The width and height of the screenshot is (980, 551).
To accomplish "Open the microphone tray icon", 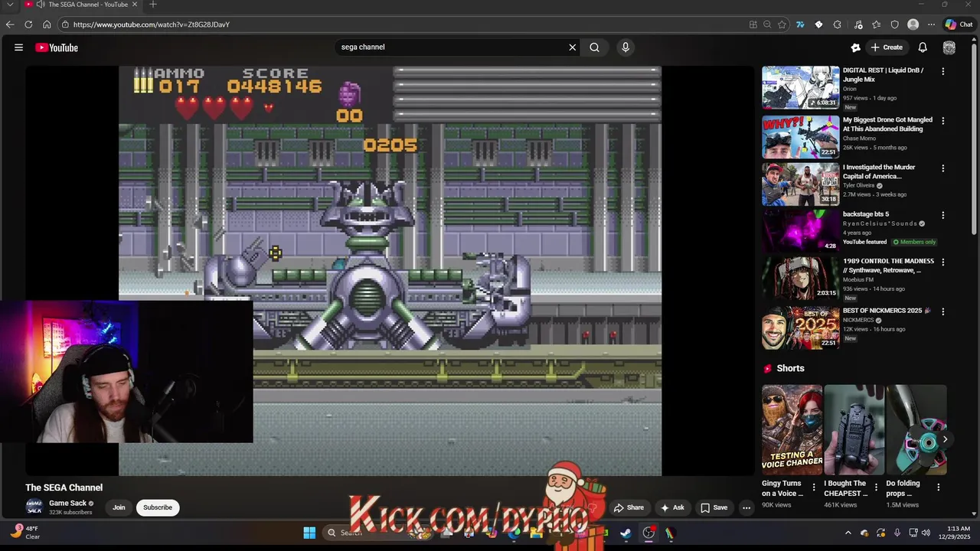I will (897, 533).
